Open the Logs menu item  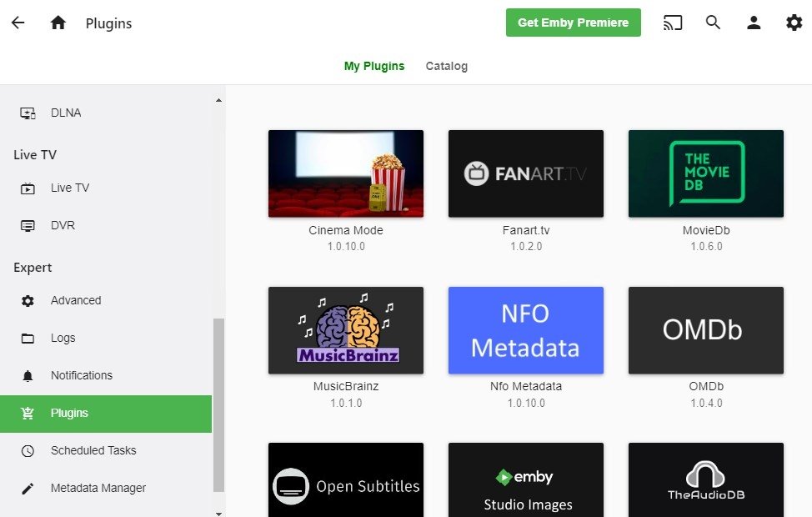(106, 338)
